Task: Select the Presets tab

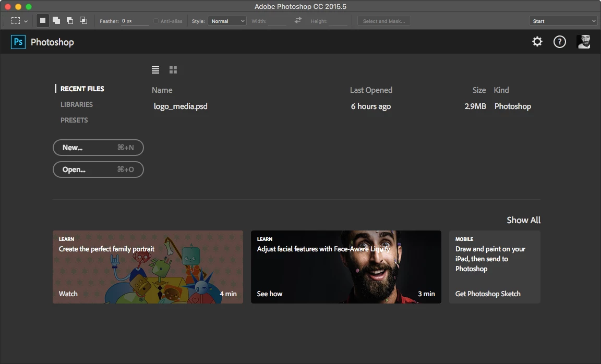Action: [x=74, y=120]
